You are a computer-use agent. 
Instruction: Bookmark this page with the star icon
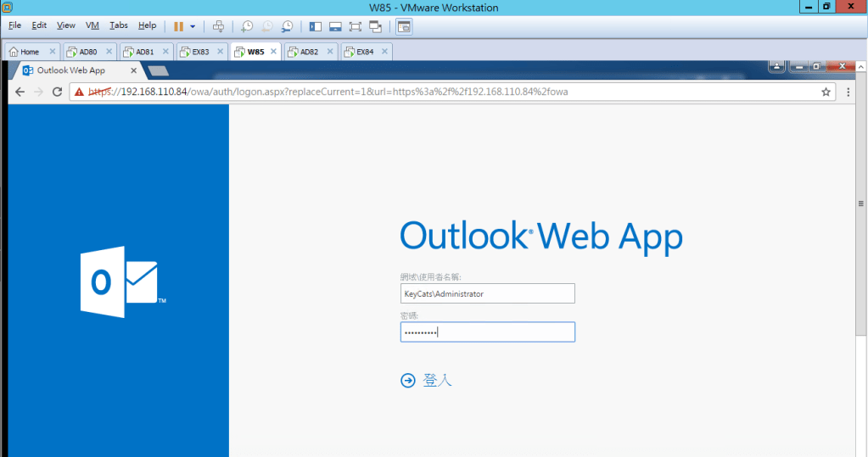pos(826,92)
